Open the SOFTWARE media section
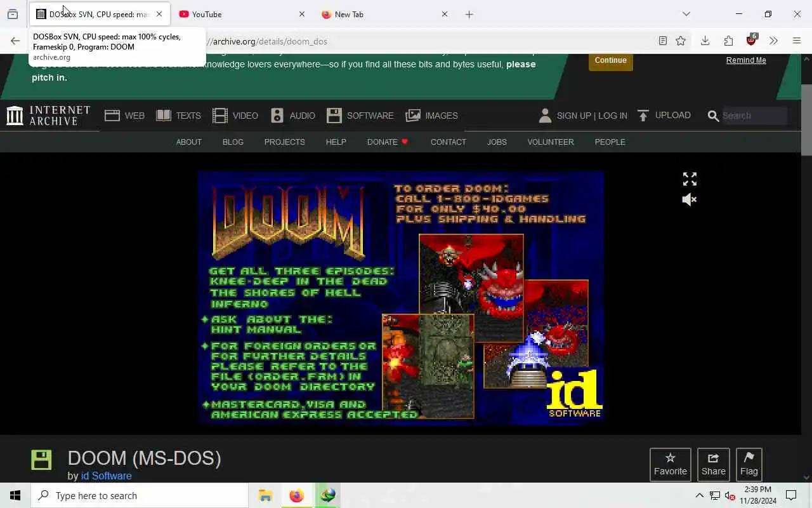The image size is (812, 508). 360,116
